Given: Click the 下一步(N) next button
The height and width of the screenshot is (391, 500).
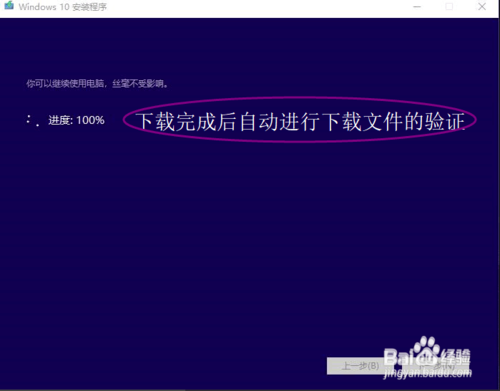Looking at the screenshot, I should [x=437, y=366].
